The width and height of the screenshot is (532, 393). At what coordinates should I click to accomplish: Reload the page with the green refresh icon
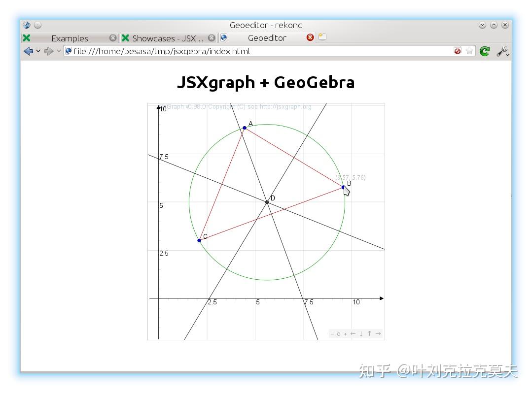484,51
